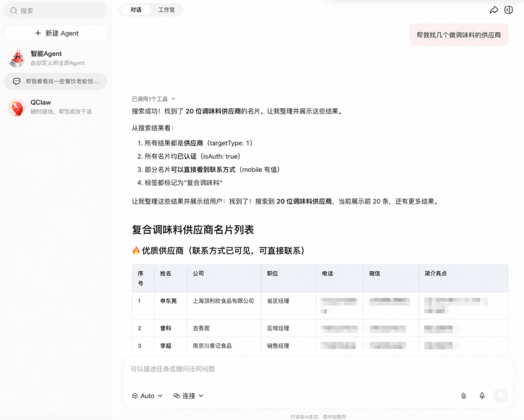The width and height of the screenshot is (524, 420).
Task: Click the share arrow icon
Action: click(493, 10)
